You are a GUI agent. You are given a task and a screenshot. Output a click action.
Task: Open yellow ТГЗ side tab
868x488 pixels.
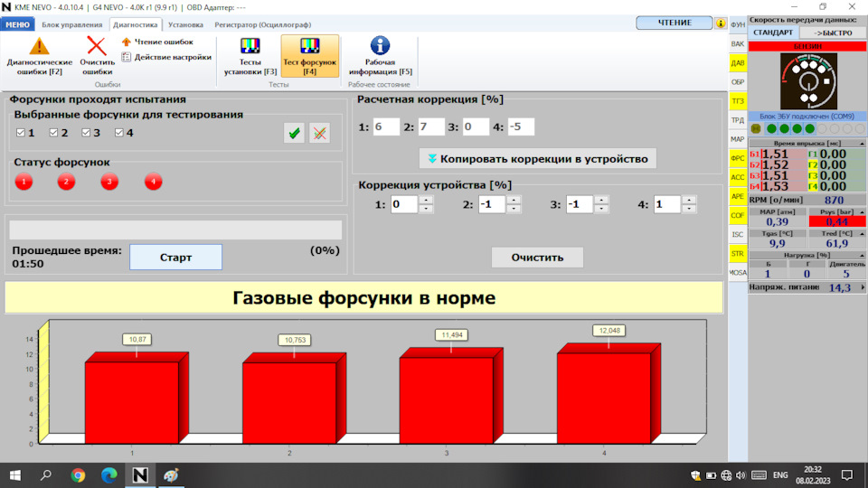click(738, 101)
